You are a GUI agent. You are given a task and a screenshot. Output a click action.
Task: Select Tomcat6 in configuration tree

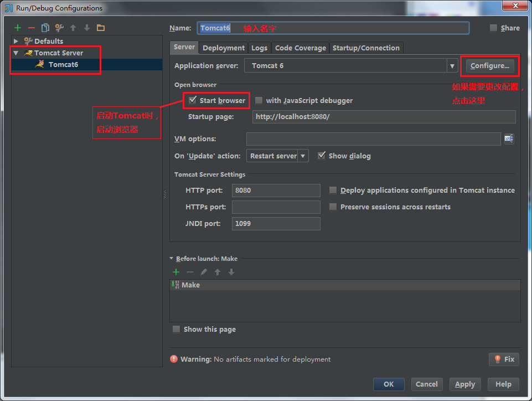pyautogui.click(x=87, y=64)
